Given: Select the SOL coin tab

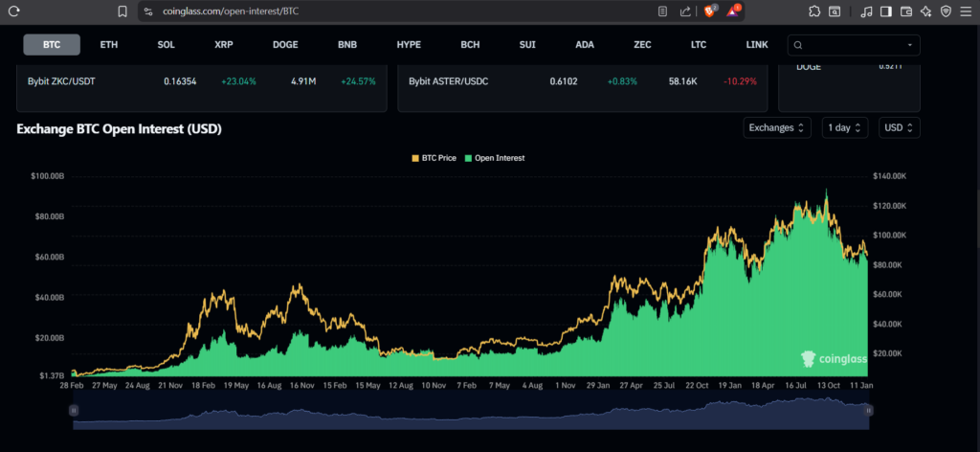Looking at the screenshot, I should tap(167, 45).
